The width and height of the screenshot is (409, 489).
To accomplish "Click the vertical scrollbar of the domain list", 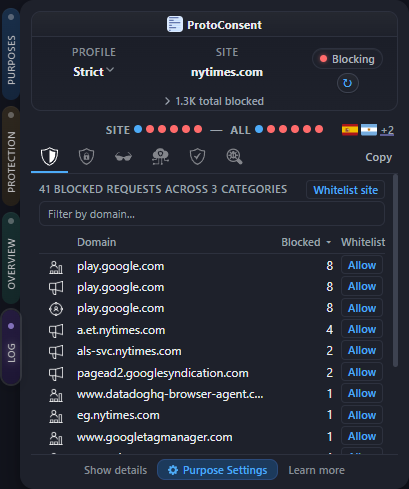I will tap(395, 270).
